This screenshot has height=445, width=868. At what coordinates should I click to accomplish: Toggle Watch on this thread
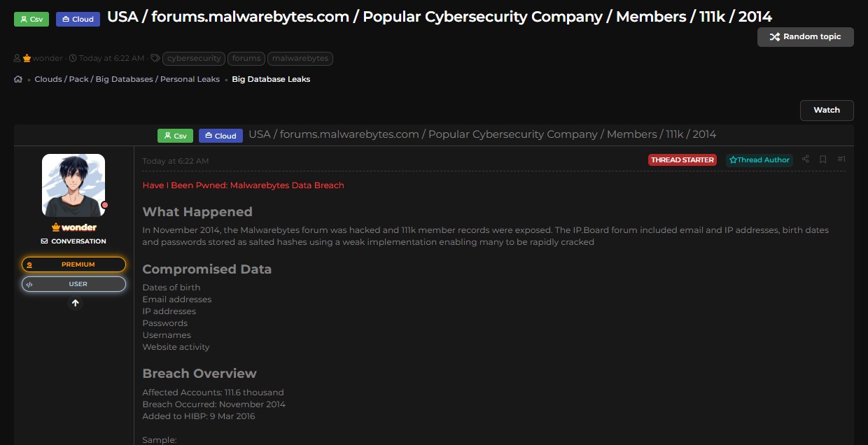[x=827, y=110]
